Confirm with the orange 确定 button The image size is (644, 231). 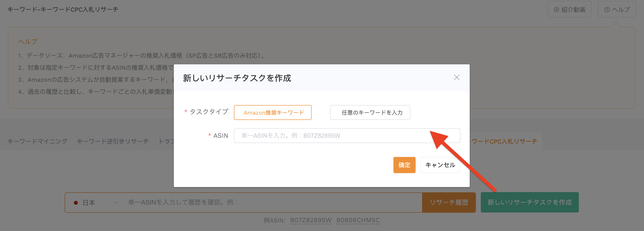tap(404, 165)
